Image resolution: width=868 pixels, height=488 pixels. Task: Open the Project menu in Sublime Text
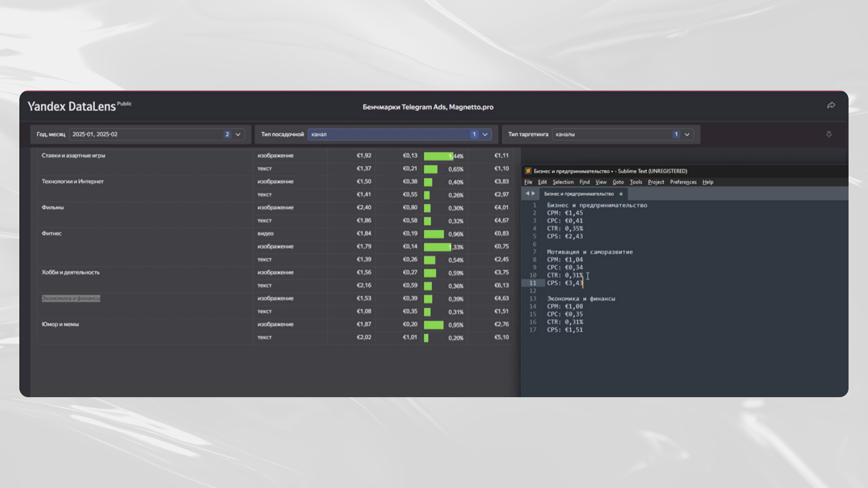coord(656,182)
